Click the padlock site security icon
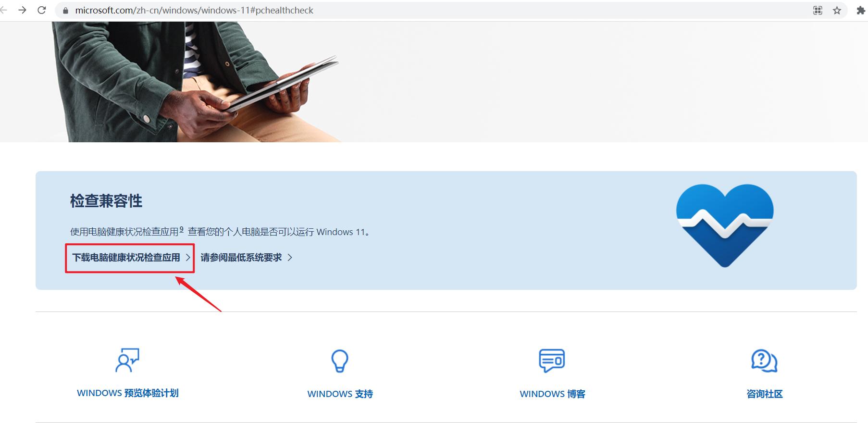This screenshot has width=868, height=423. (x=65, y=11)
